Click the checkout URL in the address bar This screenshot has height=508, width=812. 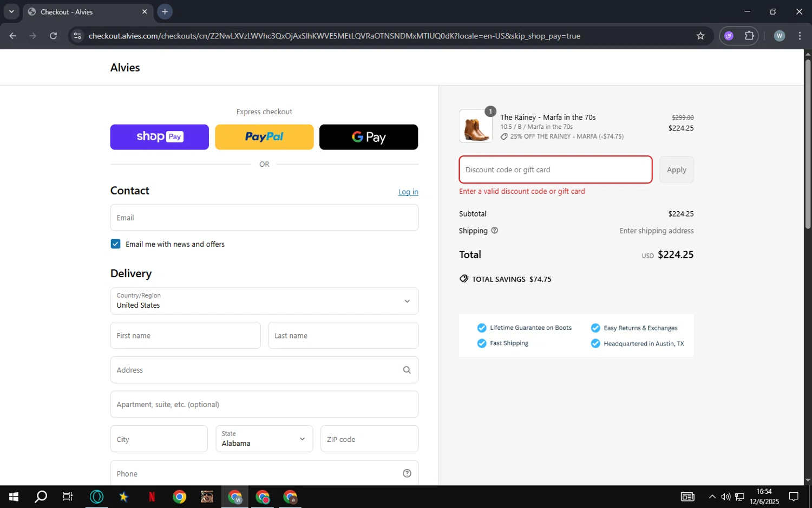pyautogui.click(x=335, y=36)
